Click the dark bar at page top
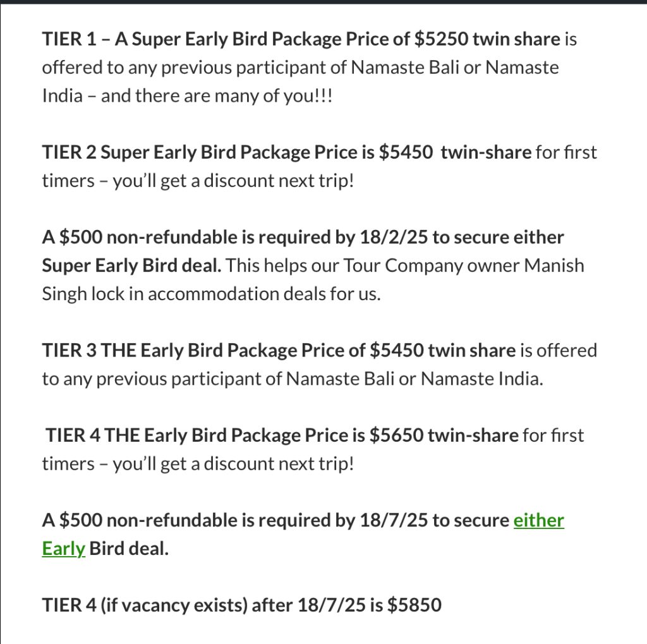This screenshot has height=644, width=647. click(323, 2)
